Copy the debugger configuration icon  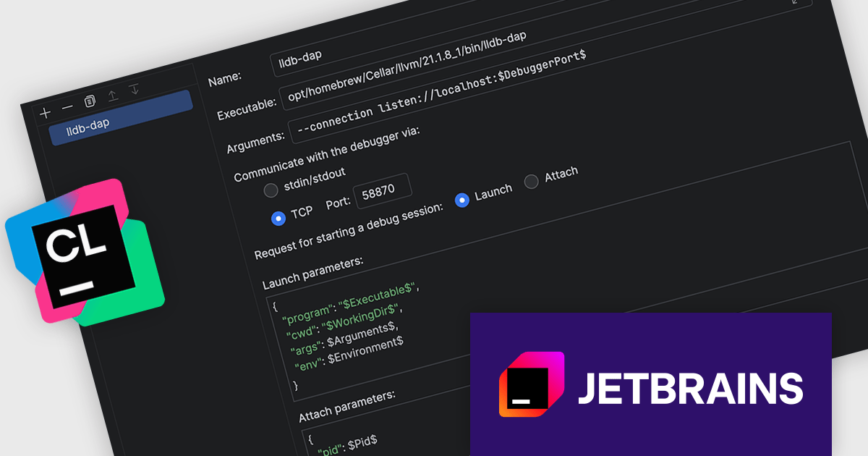pyautogui.click(x=90, y=101)
